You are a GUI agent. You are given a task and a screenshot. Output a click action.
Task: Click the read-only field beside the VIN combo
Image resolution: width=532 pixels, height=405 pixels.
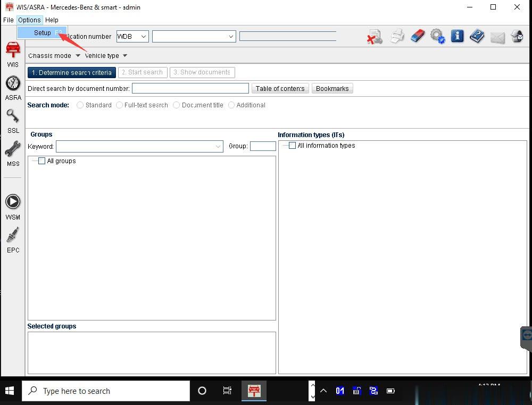click(x=288, y=36)
